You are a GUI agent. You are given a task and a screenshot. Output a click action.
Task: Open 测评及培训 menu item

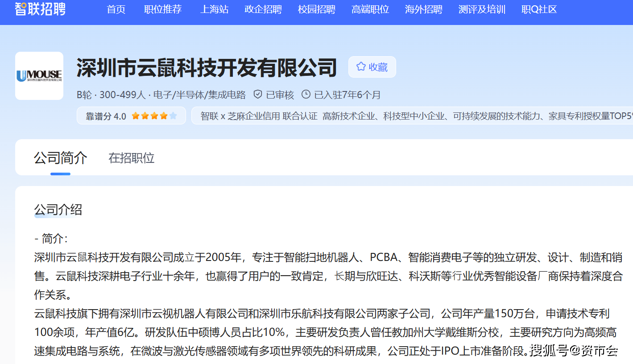(x=482, y=9)
